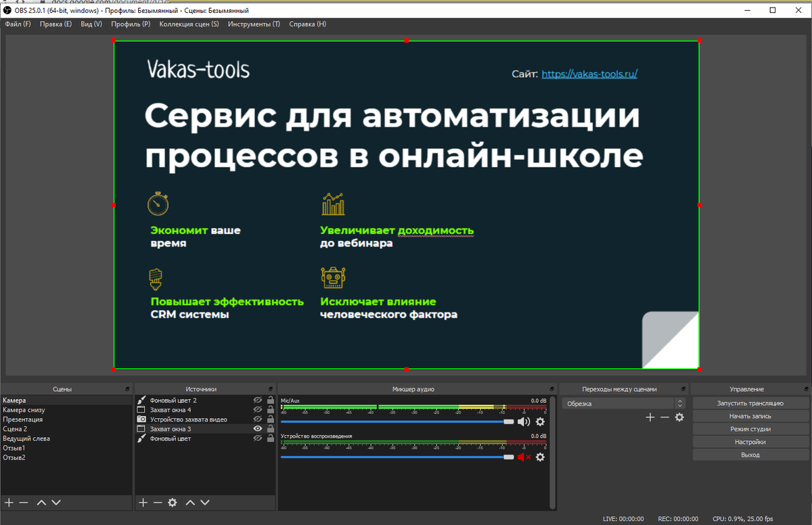Open the Коллекция сцен menu
The height and width of the screenshot is (525, 812).
[189, 24]
